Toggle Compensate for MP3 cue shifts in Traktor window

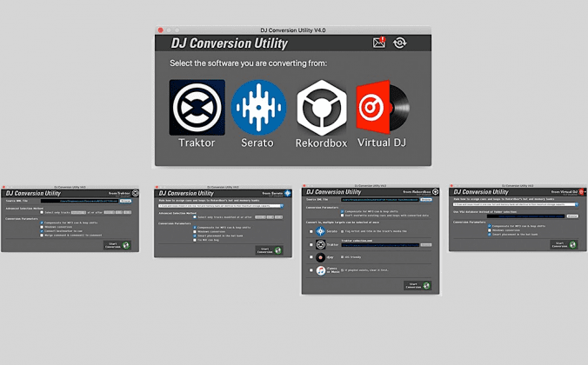point(42,222)
